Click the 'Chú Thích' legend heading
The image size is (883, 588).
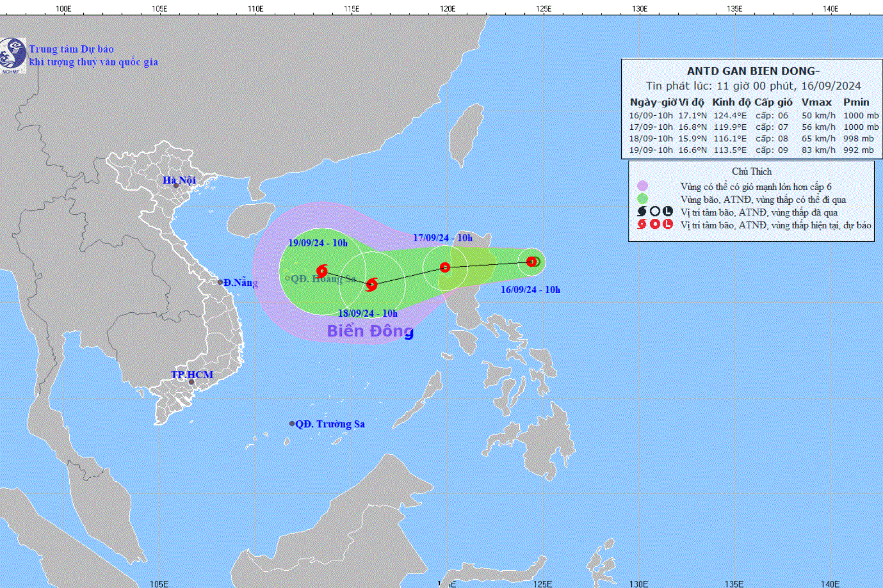752,171
